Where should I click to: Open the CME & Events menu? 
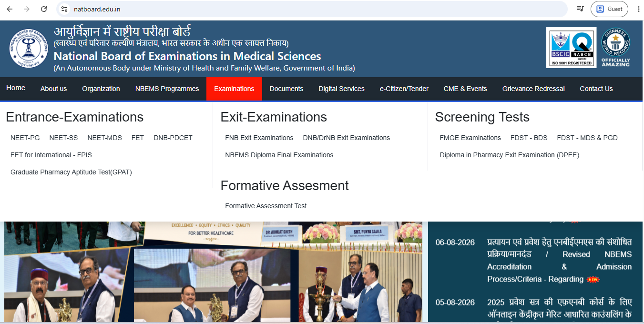(465, 89)
